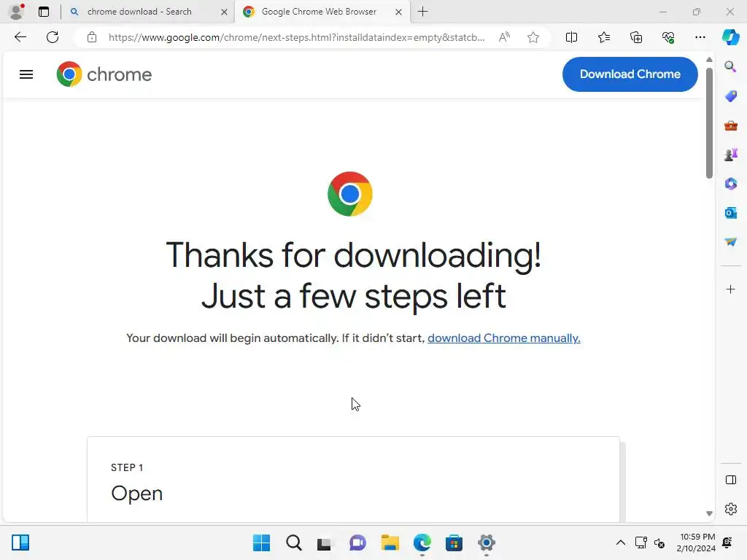Open sidebar Drop paper plane icon

(730, 242)
